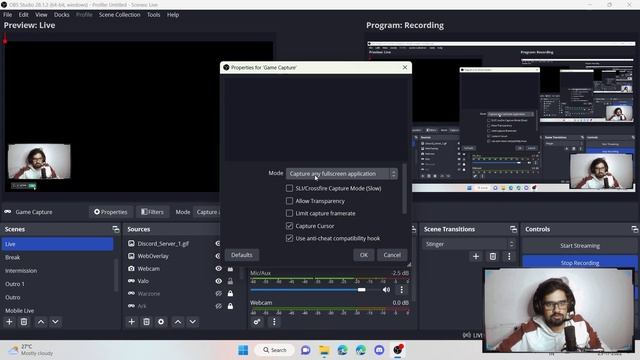Screen dimensions: 640x360
Task: Open the Scene Collection menu
Action: click(x=119, y=15)
